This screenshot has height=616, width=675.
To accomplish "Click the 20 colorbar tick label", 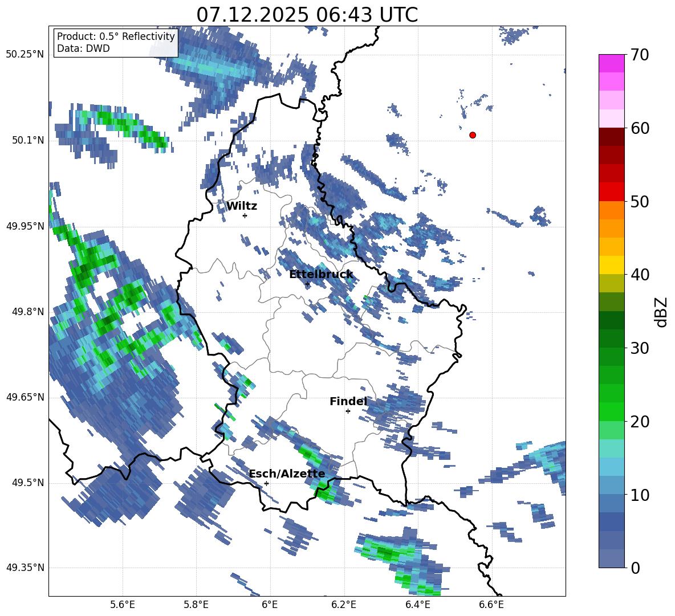I will 640,422.
